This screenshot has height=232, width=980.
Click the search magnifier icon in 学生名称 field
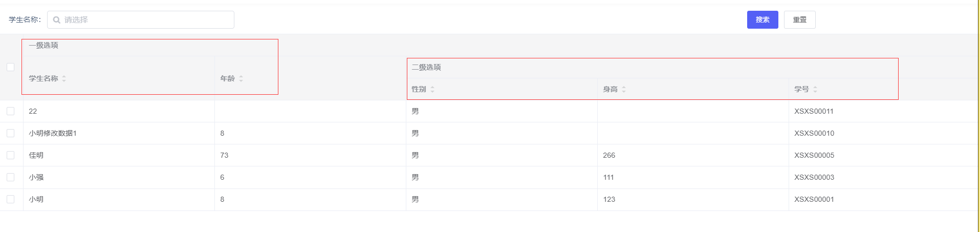[57, 20]
